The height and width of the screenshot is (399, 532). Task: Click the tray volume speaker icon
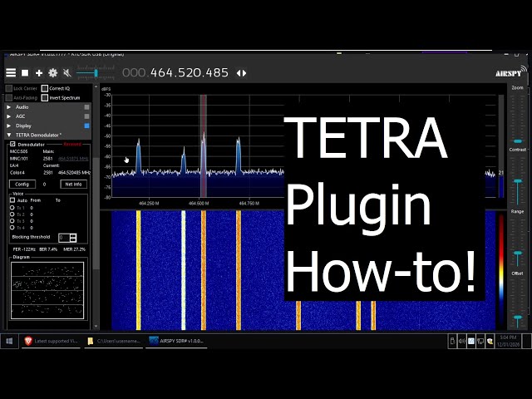[462, 341]
